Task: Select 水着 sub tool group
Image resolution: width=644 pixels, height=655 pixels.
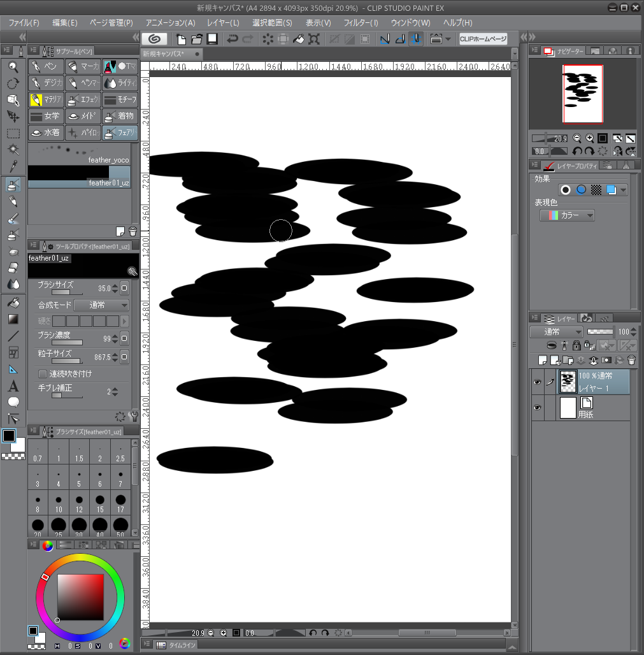Action: pos(47,133)
